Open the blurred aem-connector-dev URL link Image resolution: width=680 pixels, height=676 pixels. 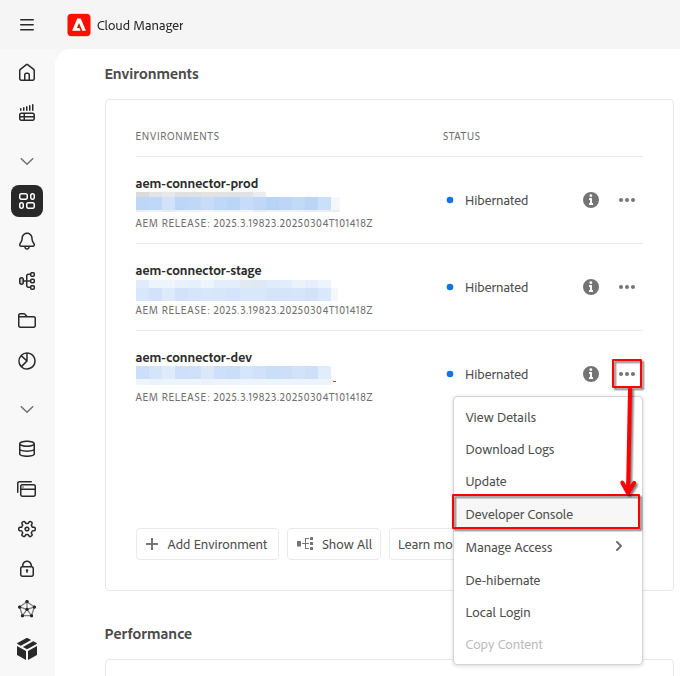235,375
